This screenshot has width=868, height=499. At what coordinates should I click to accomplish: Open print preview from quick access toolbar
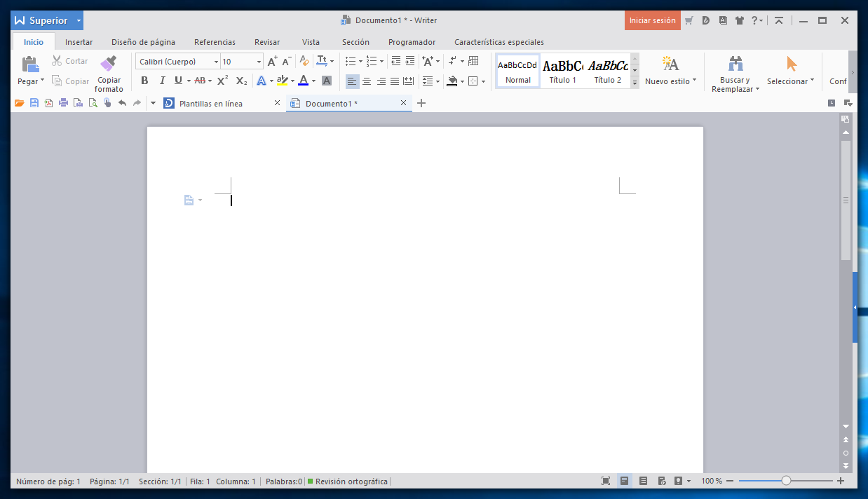(93, 103)
